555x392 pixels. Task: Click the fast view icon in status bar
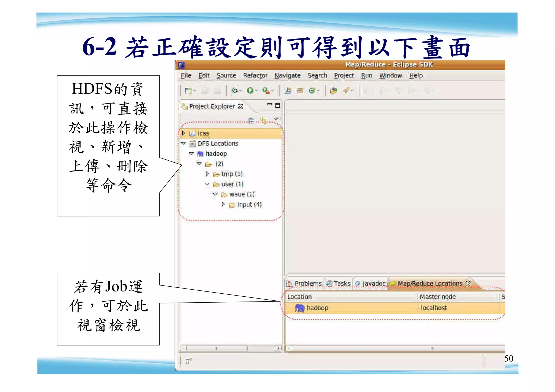click(x=189, y=361)
